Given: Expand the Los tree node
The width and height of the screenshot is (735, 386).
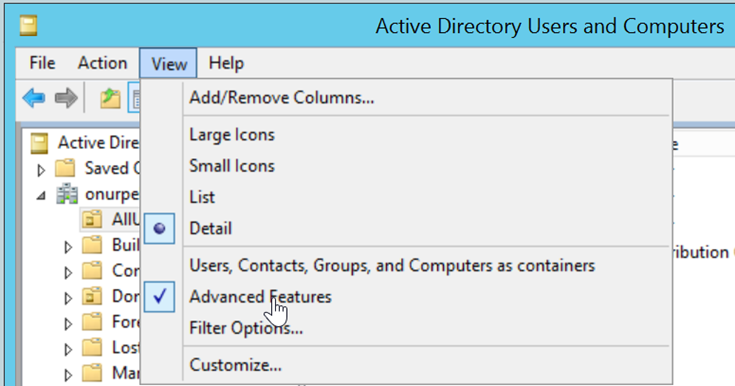Looking at the screenshot, I should point(68,349).
